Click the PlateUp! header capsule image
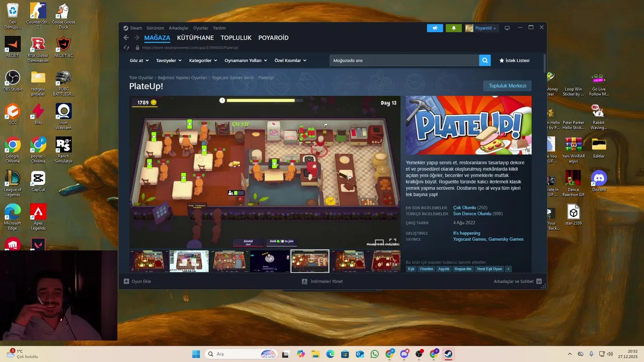Viewport: 644px width, 362px height. [468, 125]
